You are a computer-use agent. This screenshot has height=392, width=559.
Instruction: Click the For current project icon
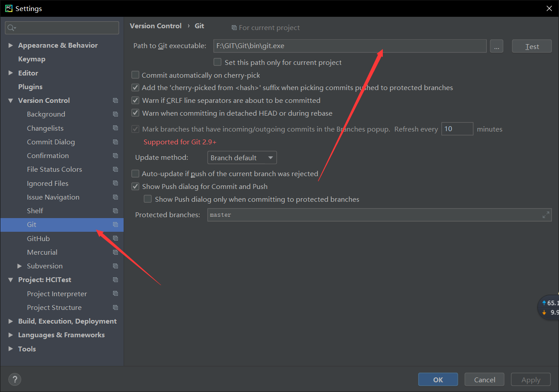click(x=234, y=28)
